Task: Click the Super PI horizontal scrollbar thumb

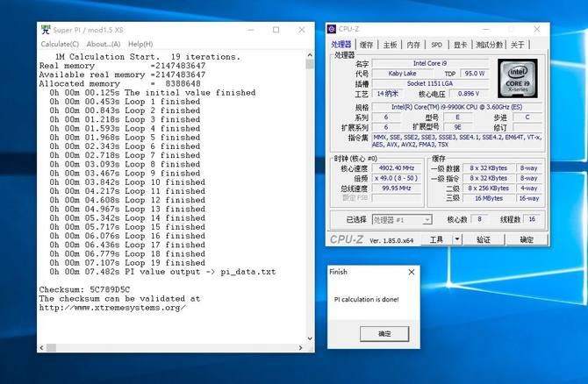Action: tap(51, 348)
